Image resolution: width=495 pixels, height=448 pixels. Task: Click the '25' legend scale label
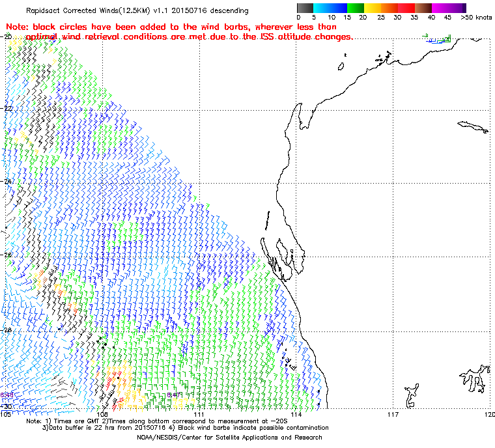tap(381, 18)
